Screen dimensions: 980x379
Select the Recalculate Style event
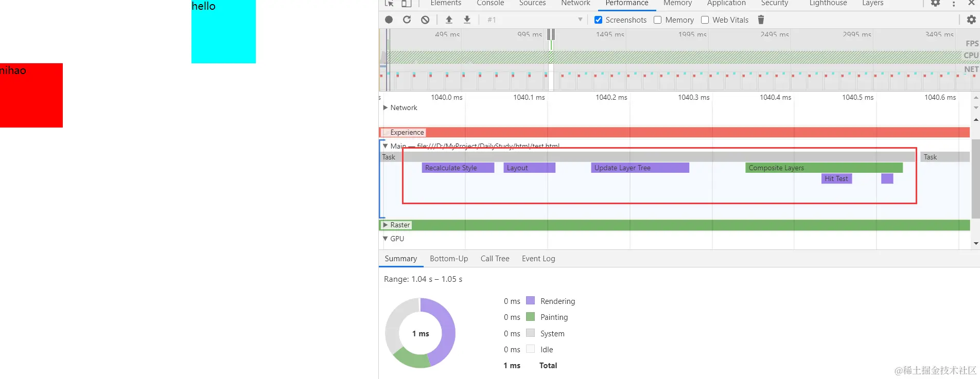tap(458, 168)
